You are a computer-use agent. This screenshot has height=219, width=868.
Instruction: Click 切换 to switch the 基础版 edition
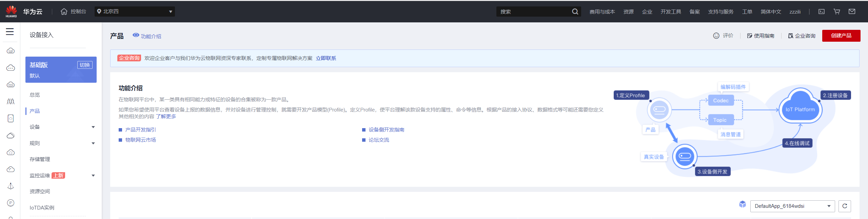click(x=85, y=65)
